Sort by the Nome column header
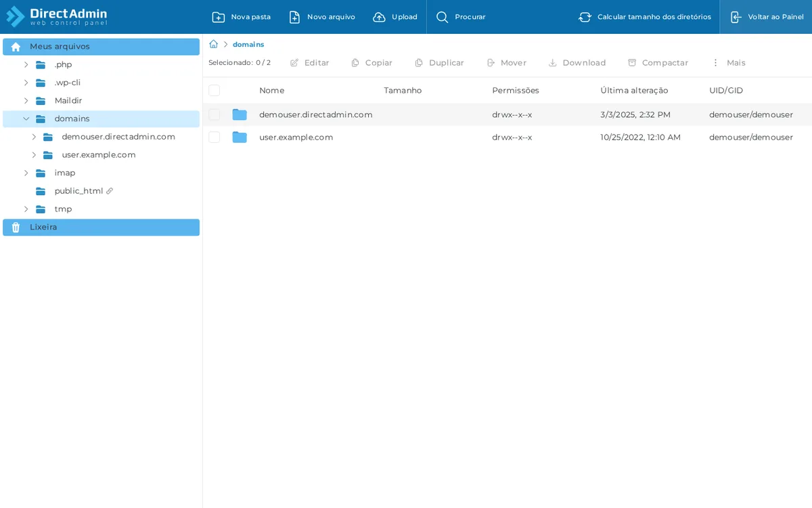The width and height of the screenshot is (812, 508). pyautogui.click(x=271, y=90)
